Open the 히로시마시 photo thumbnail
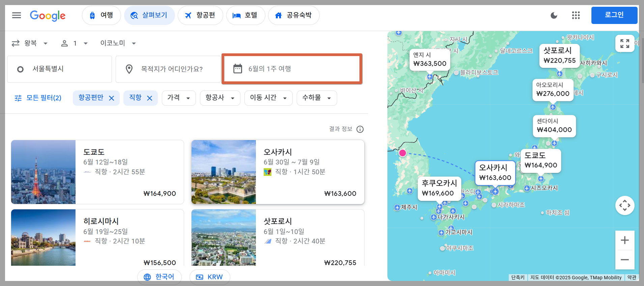The width and height of the screenshot is (644, 286). click(43, 237)
